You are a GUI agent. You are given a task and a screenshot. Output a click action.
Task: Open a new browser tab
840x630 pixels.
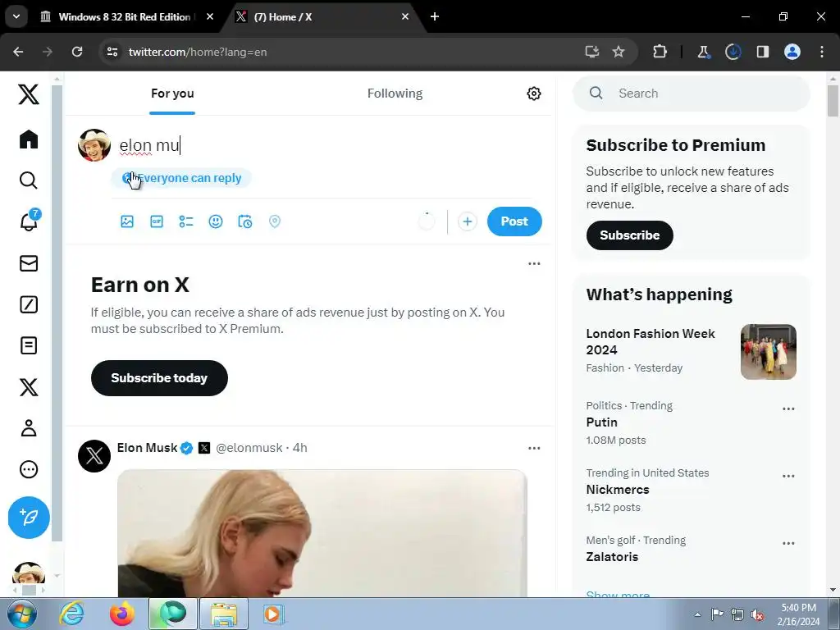point(435,16)
